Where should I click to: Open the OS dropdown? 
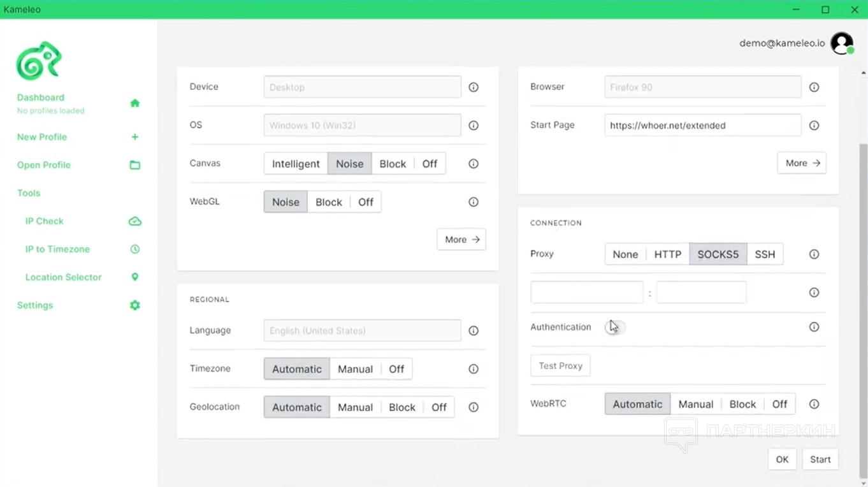click(x=362, y=126)
